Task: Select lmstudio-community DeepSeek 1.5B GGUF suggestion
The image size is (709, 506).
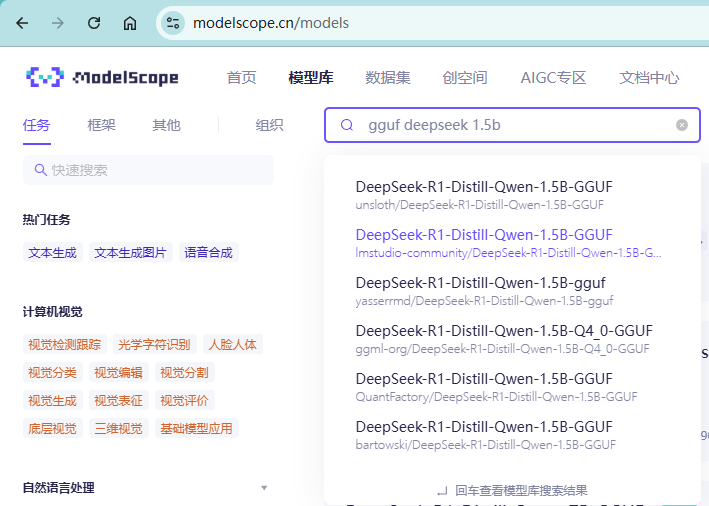Action: click(512, 243)
